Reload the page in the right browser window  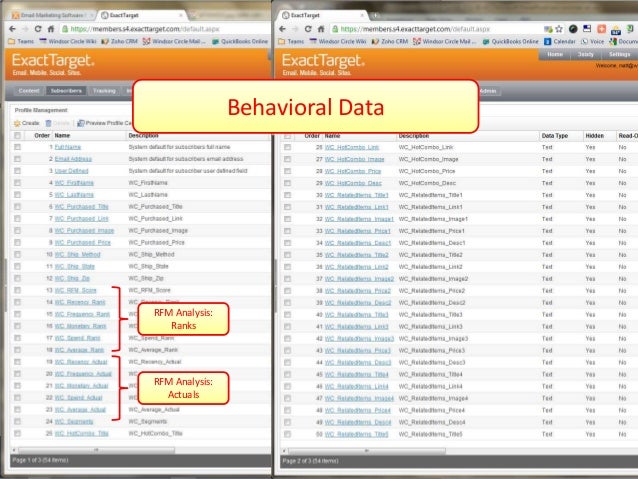pyautogui.click(x=308, y=29)
